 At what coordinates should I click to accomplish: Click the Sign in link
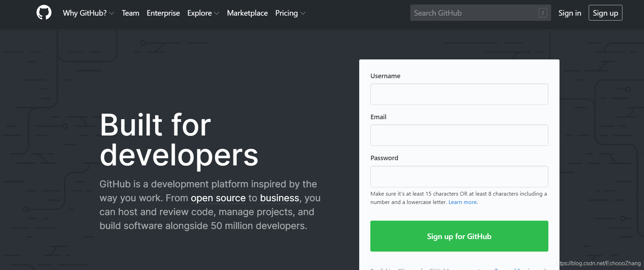[x=570, y=13]
